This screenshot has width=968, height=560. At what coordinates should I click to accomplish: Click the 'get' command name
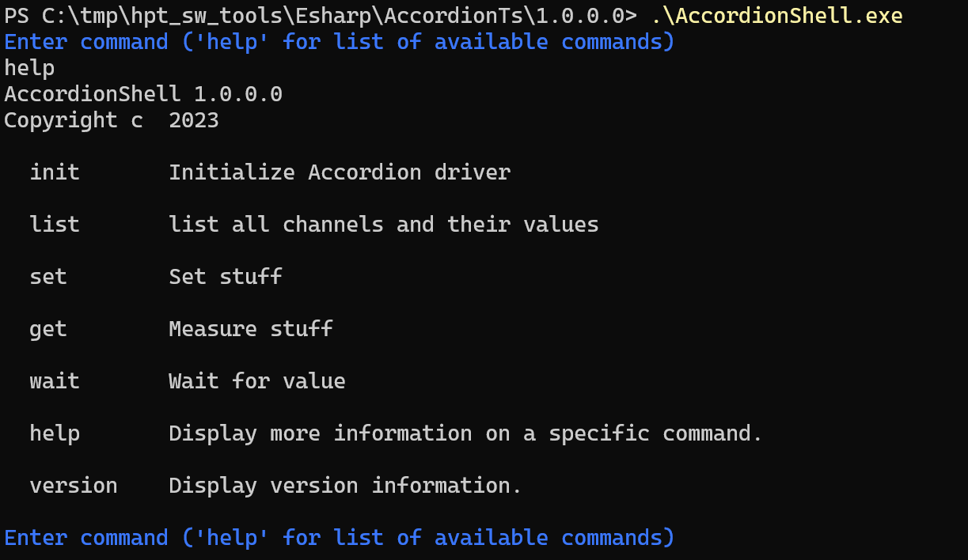click(48, 329)
